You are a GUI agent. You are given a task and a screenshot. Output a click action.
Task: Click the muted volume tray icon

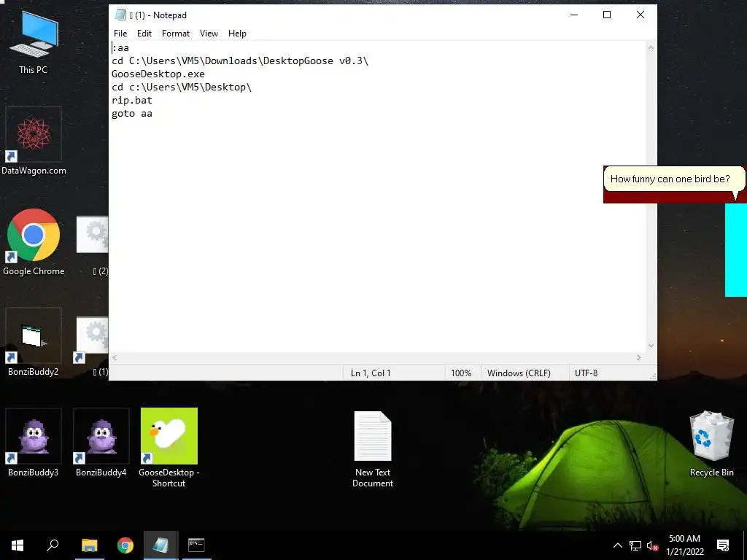pos(652,545)
